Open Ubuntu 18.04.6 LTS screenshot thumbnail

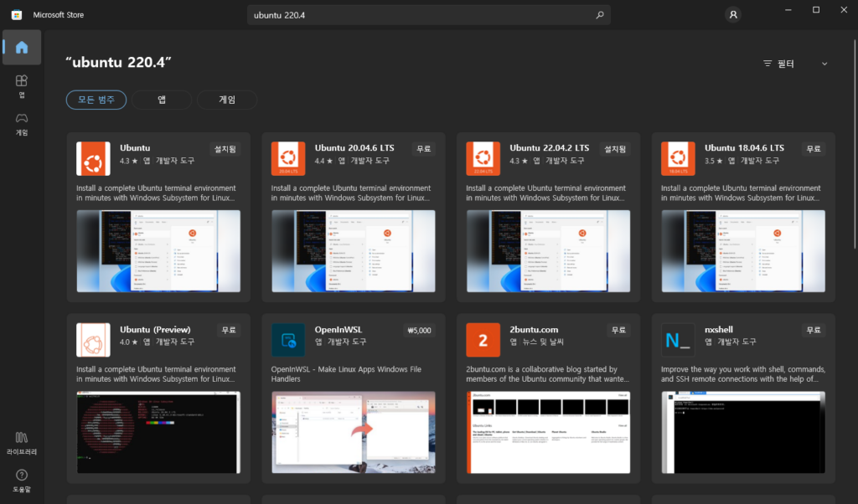click(x=743, y=251)
